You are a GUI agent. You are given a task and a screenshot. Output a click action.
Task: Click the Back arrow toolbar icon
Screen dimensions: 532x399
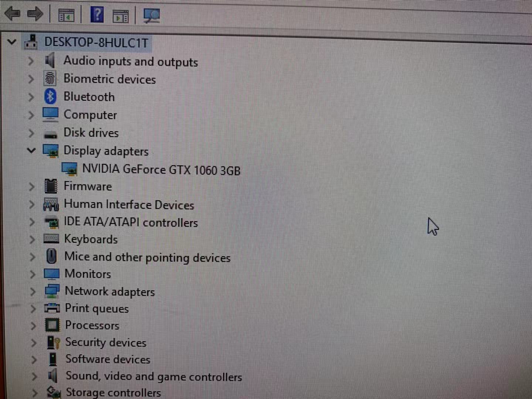coord(12,14)
